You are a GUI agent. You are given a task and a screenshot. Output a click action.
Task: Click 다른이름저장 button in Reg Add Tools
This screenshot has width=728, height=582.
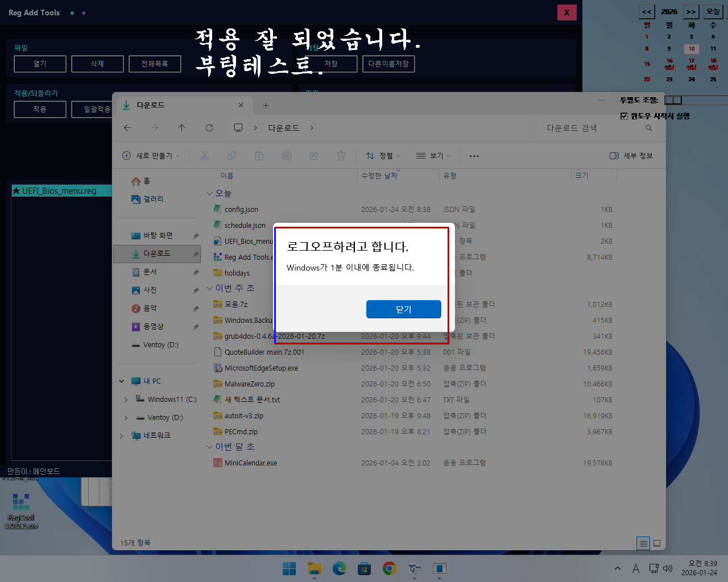(388, 64)
